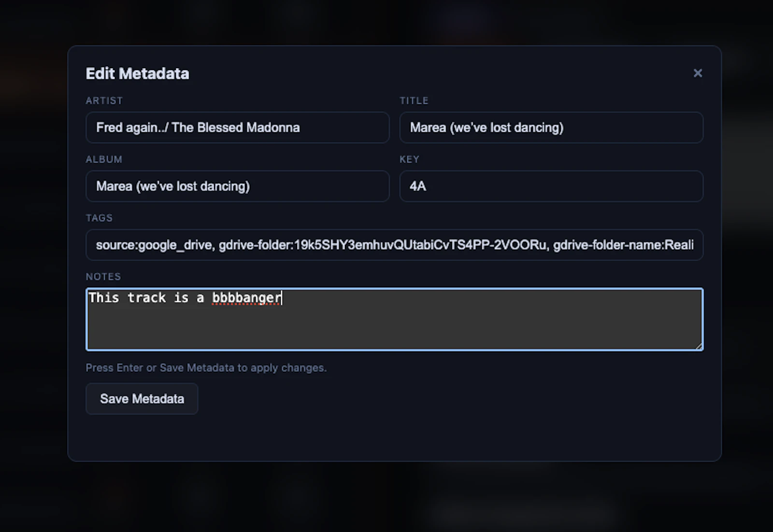The image size is (773, 532).
Task: Click the Tags input field
Action: 394,245
